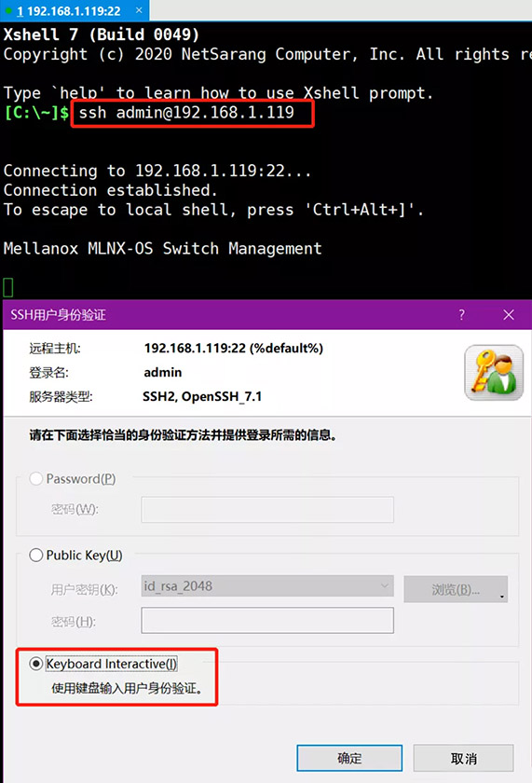Focus the 密码(W) password input field
This screenshot has height=783, width=532.
pyautogui.click(x=267, y=509)
